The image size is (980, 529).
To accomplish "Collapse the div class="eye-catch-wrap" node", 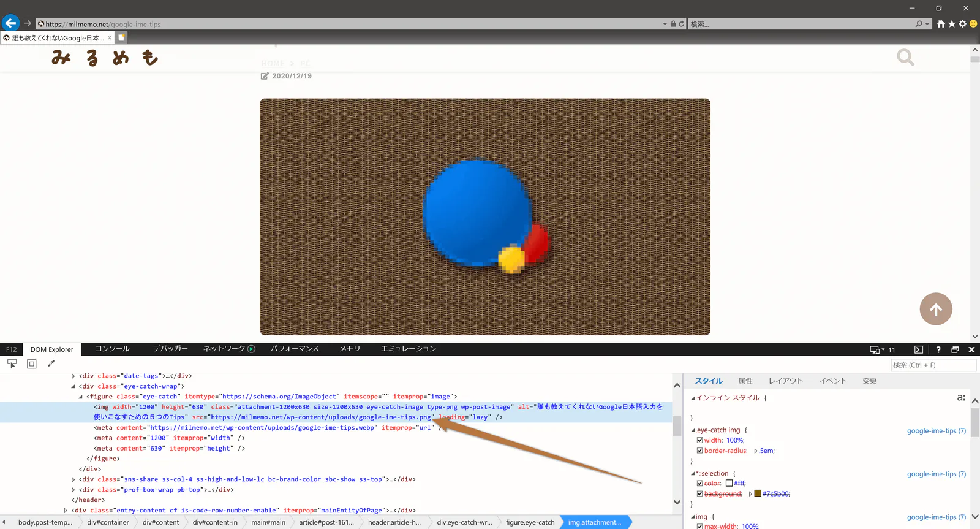I will (73, 387).
